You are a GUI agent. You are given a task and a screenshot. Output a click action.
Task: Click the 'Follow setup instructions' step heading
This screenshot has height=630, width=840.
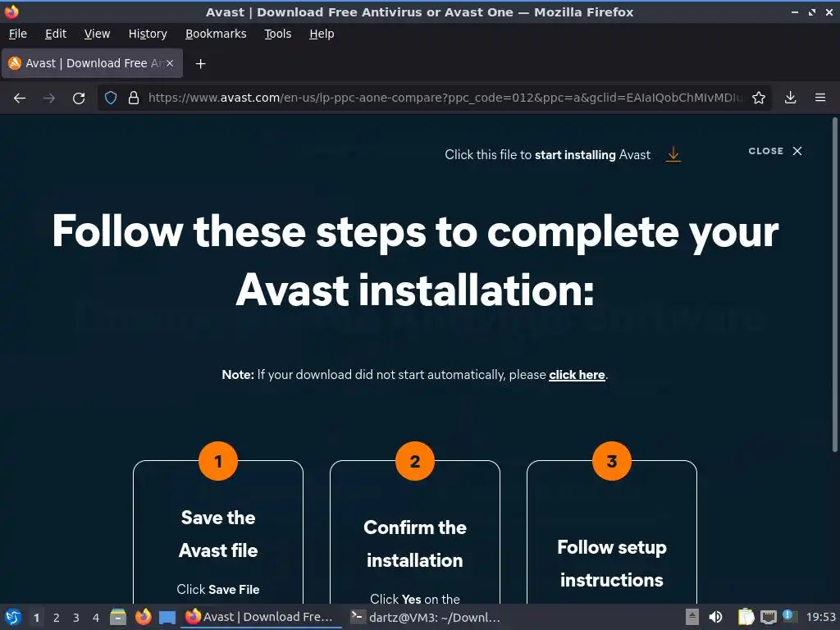612,564
